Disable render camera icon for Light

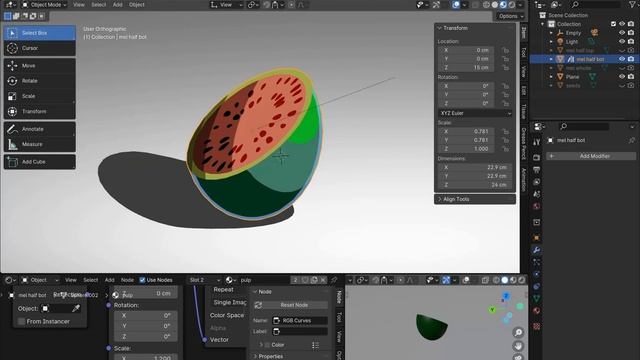tap(631, 42)
